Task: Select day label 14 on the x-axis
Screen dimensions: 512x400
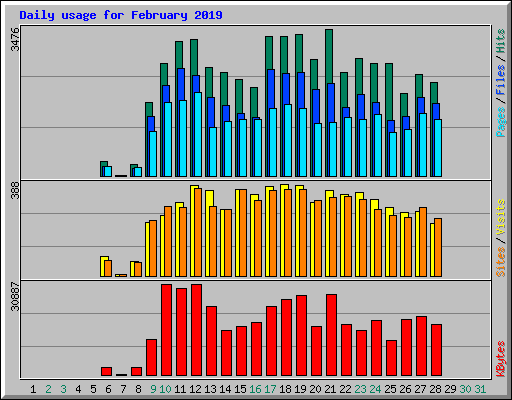Action: pos(225,389)
